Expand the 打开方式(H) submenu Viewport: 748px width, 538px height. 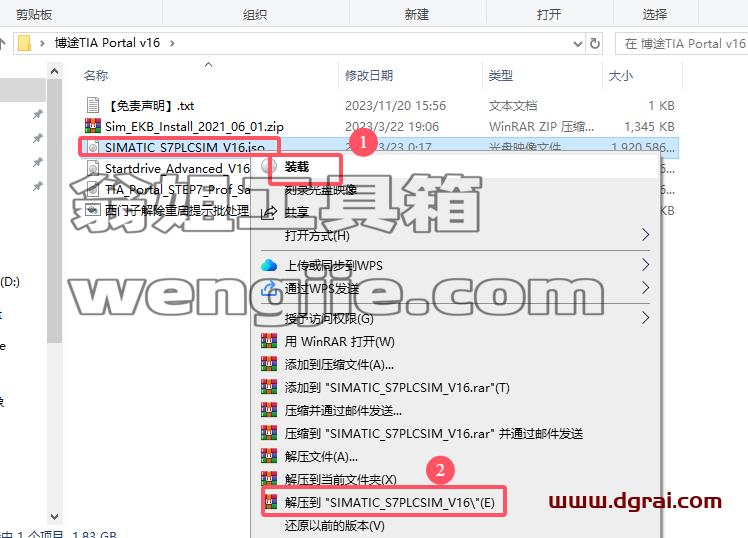(456, 235)
